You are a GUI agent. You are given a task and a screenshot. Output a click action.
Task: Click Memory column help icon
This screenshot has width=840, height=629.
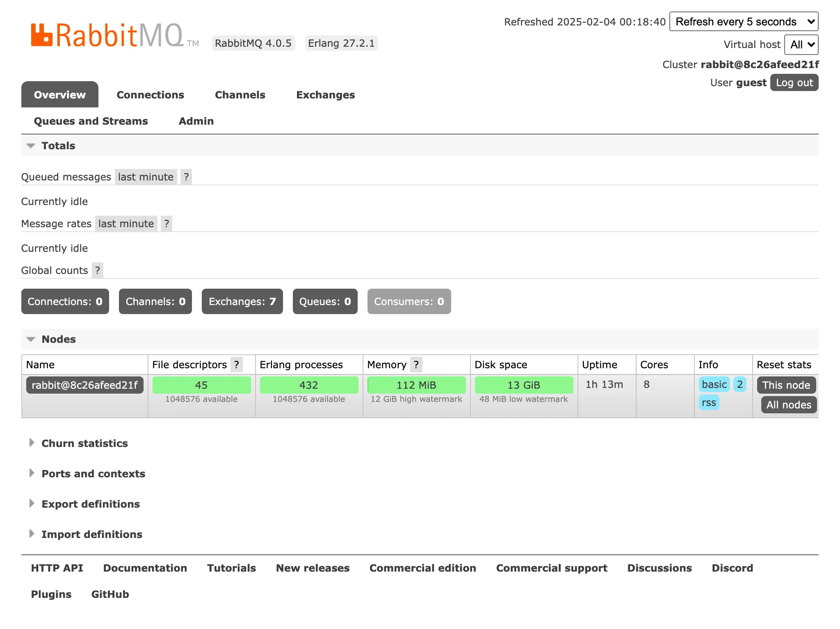(416, 365)
